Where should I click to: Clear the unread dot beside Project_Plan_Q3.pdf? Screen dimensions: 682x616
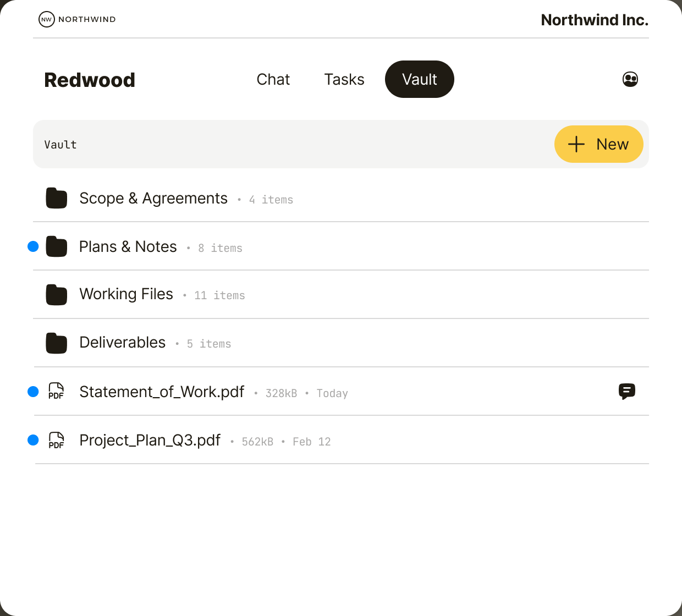33,439
